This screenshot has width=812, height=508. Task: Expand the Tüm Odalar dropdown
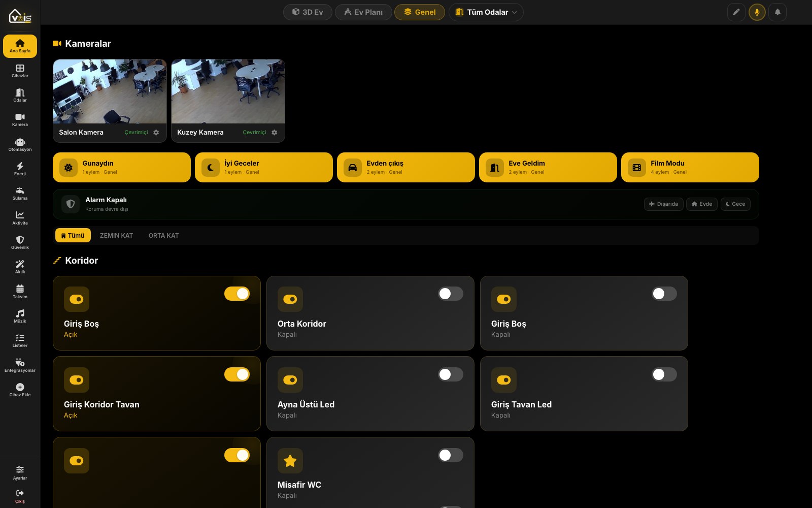[x=486, y=12]
